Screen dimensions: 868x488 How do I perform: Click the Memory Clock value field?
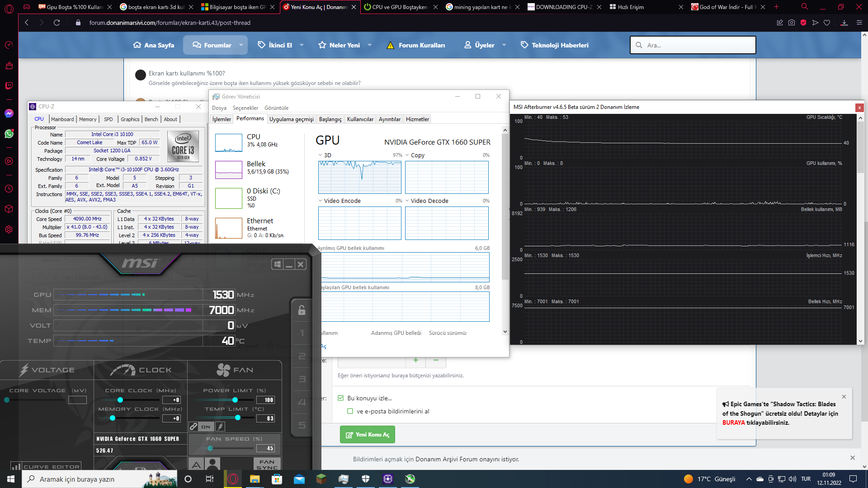pyautogui.click(x=171, y=418)
